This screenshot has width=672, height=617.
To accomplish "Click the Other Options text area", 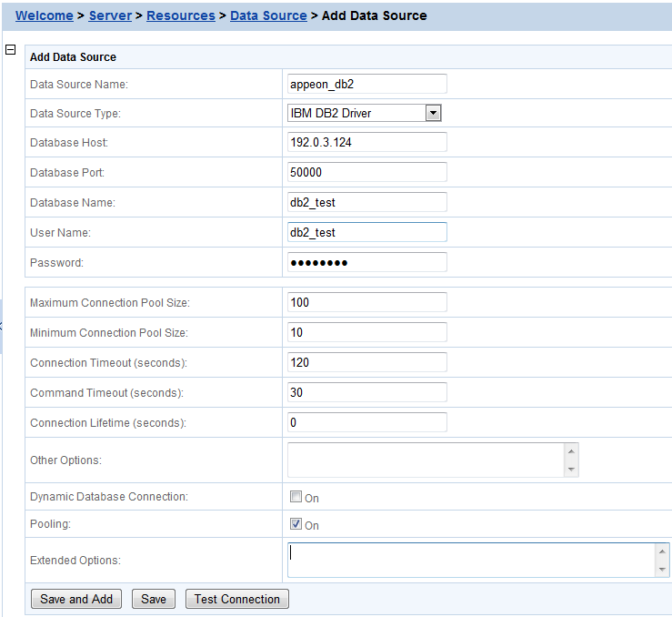I will coord(426,460).
